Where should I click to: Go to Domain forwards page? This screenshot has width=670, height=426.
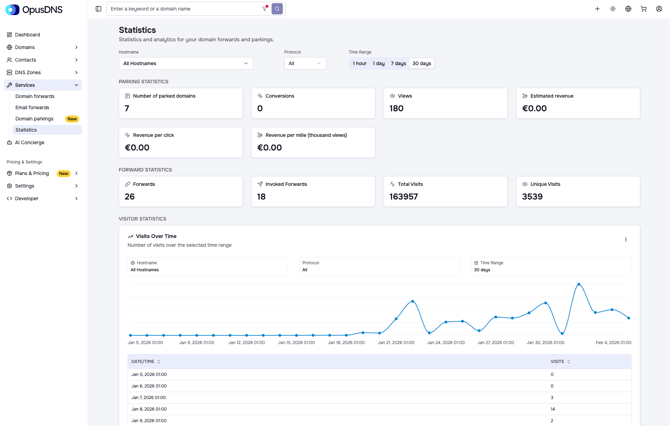click(x=35, y=96)
